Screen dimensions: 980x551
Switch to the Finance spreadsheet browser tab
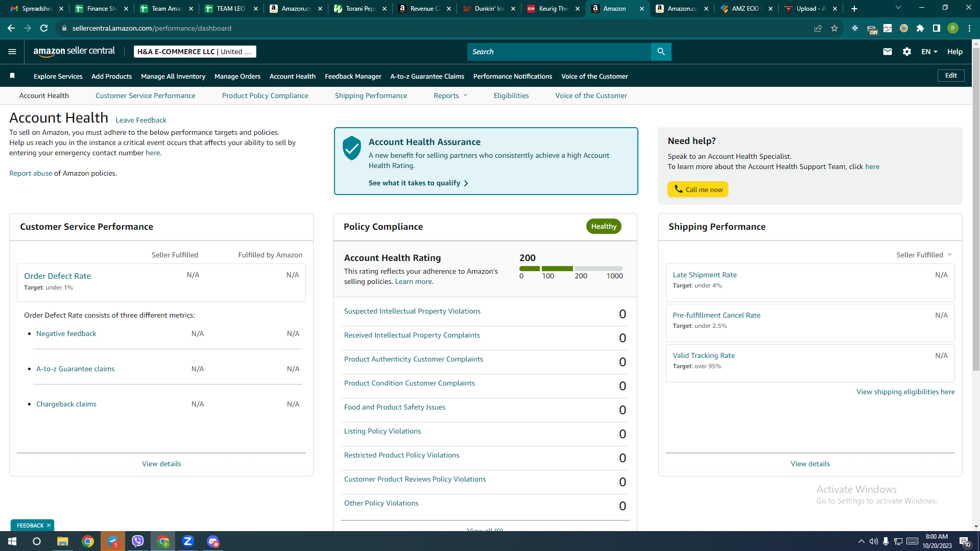tap(102, 9)
